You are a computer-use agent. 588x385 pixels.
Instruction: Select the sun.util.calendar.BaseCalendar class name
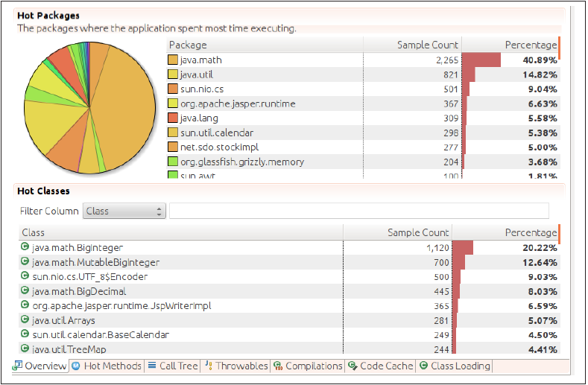coord(101,335)
